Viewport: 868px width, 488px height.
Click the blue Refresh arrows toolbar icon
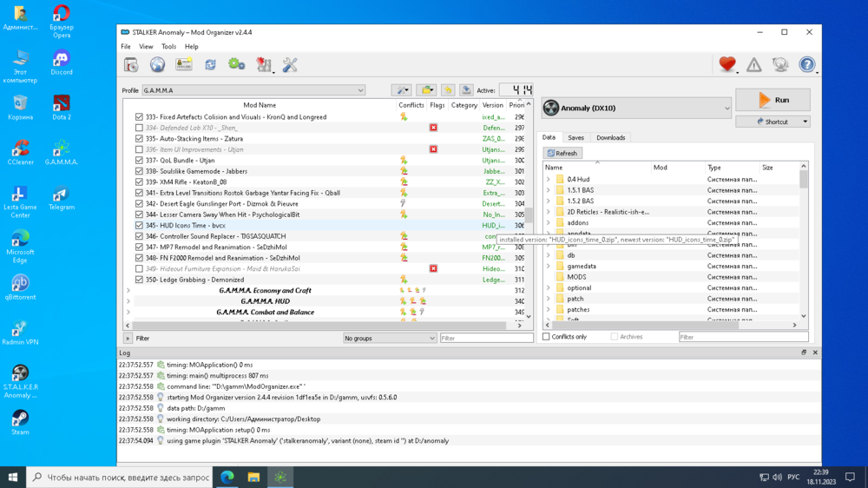click(x=210, y=65)
